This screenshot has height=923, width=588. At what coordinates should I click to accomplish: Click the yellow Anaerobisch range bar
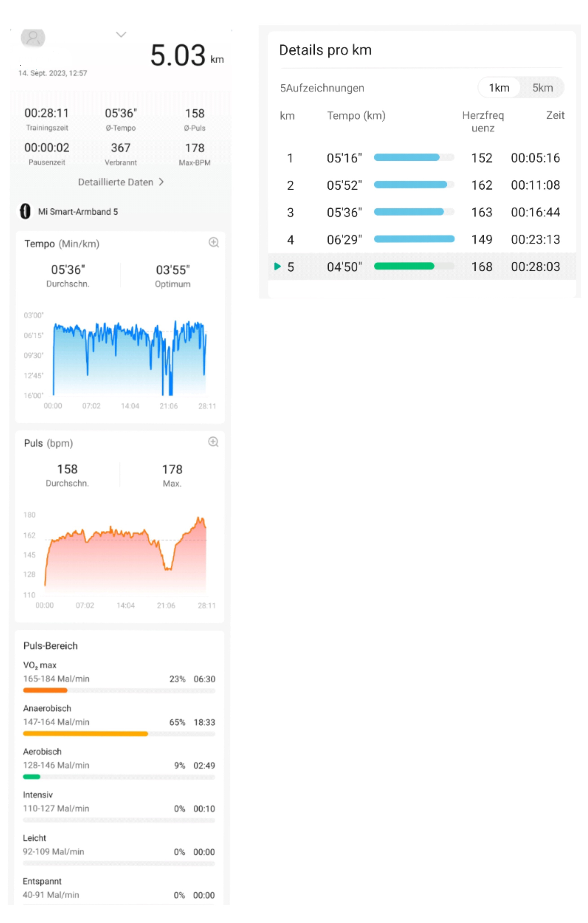(85, 734)
